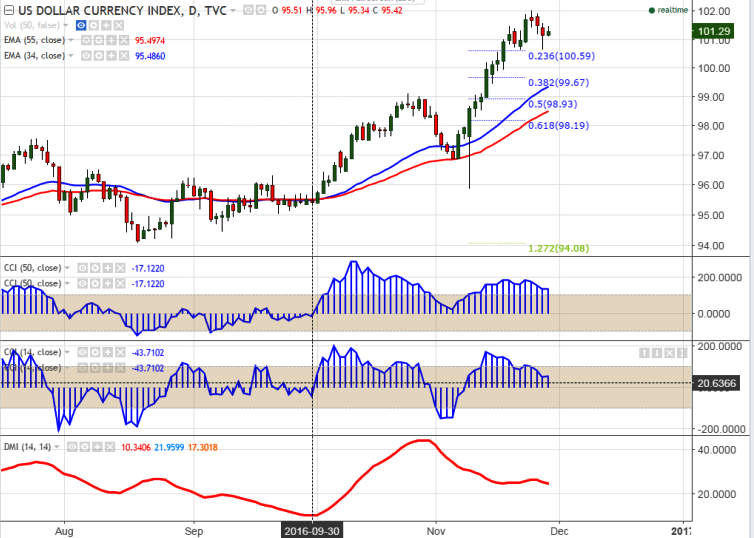Click the 20.6366 crosshair value label
754x538 pixels.
(716, 383)
